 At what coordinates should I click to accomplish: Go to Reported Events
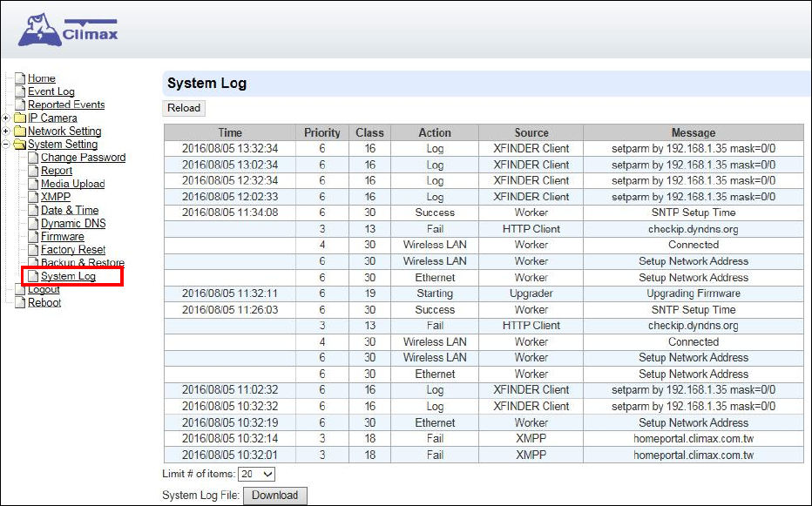[x=66, y=105]
